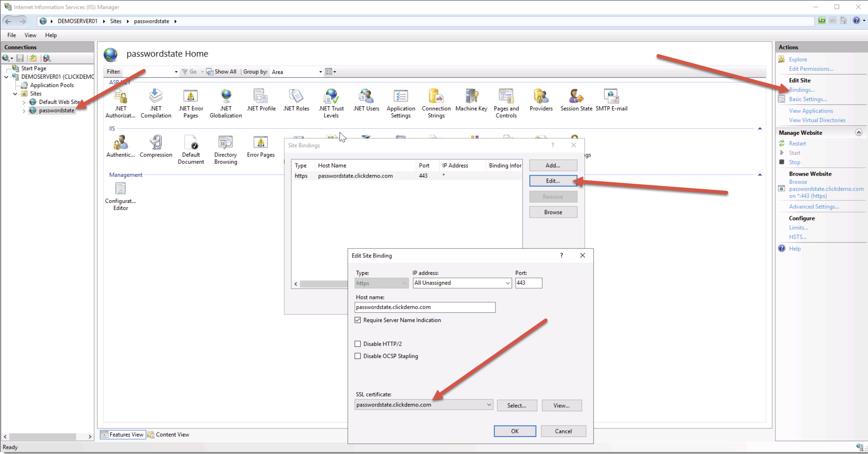Expand the passwordstate tree node
868x454 pixels.
coord(24,111)
